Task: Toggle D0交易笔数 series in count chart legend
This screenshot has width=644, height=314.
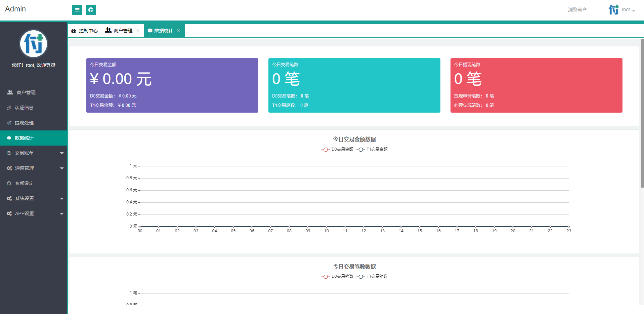Action: pos(338,276)
